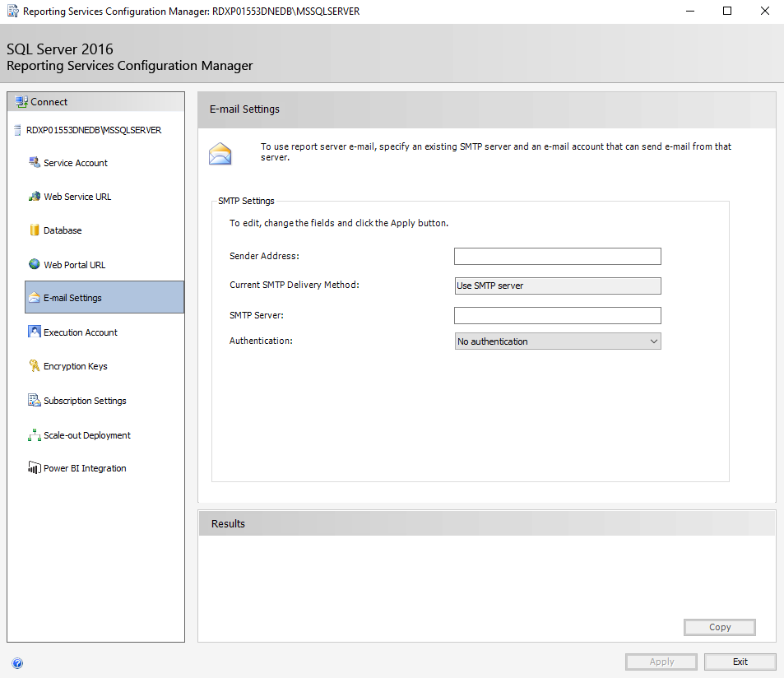Image resolution: width=784 pixels, height=678 pixels.
Task: Select the E-mail Settings page
Action: point(104,298)
